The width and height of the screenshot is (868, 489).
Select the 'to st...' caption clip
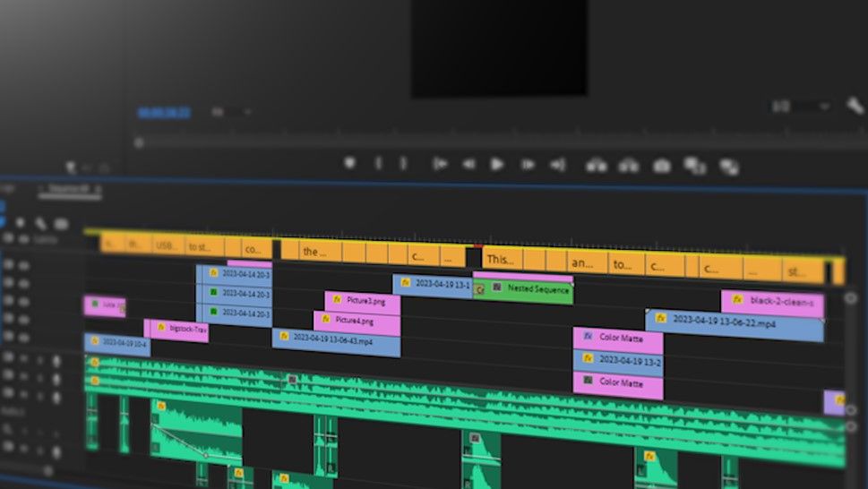point(204,246)
